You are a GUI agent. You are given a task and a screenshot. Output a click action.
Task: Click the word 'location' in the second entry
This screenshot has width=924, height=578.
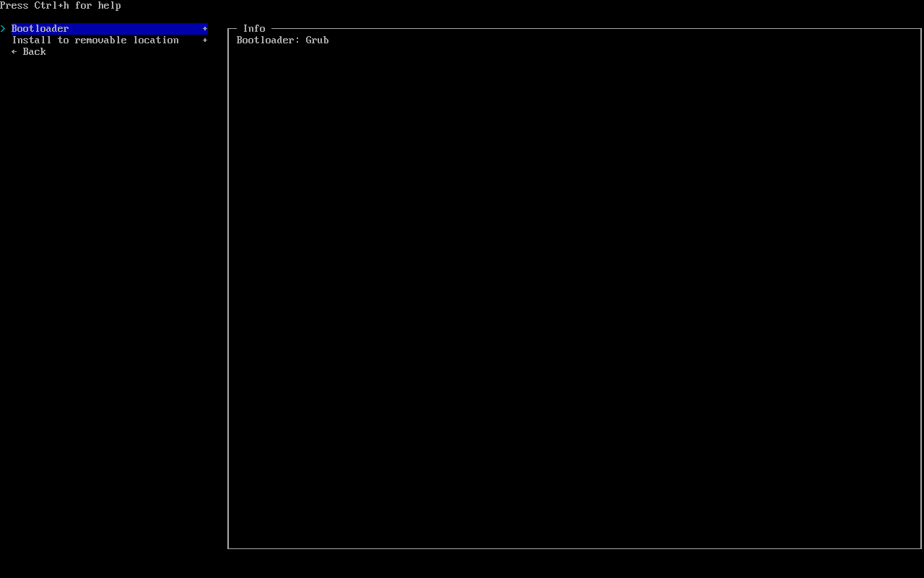tap(156, 40)
